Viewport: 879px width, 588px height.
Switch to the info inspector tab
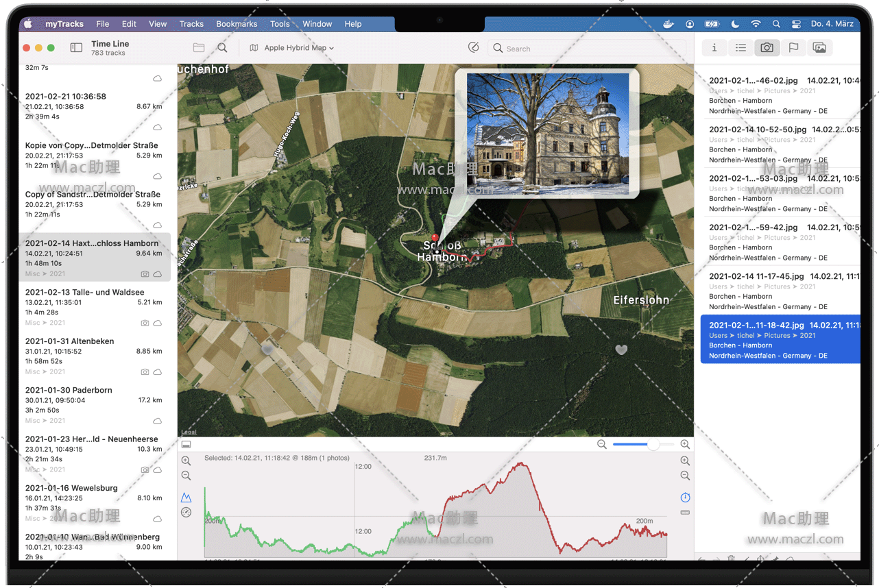pos(714,47)
